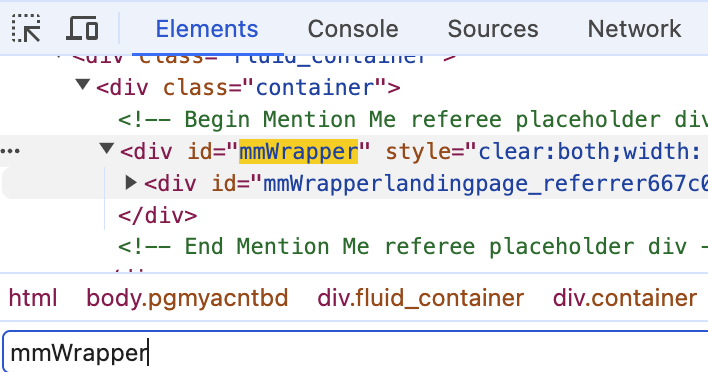Select body.pgmyacntbd in the breadcrumb bar
The height and width of the screenshot is (372, 708).
pyautogui.click(x=187, y=298)
